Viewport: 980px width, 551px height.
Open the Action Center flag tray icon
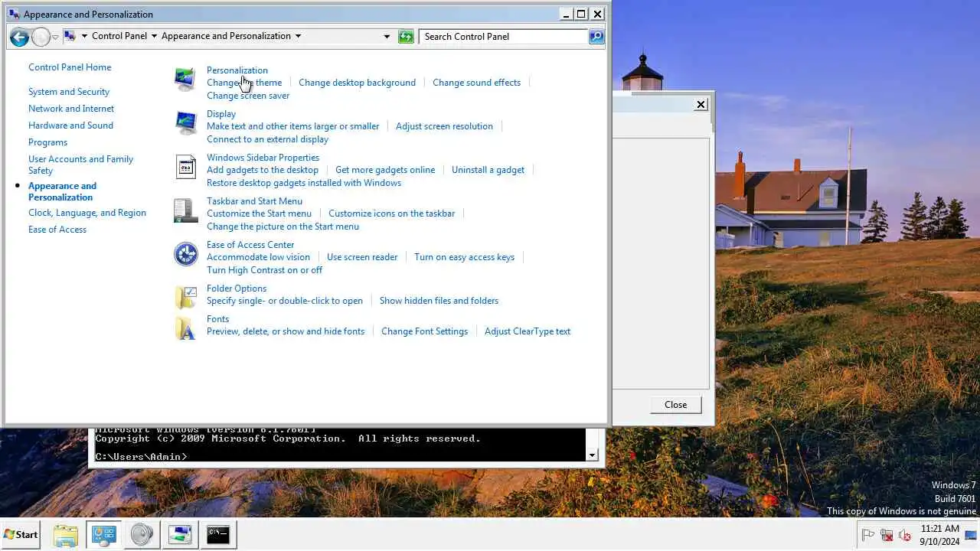click(868, 535)
